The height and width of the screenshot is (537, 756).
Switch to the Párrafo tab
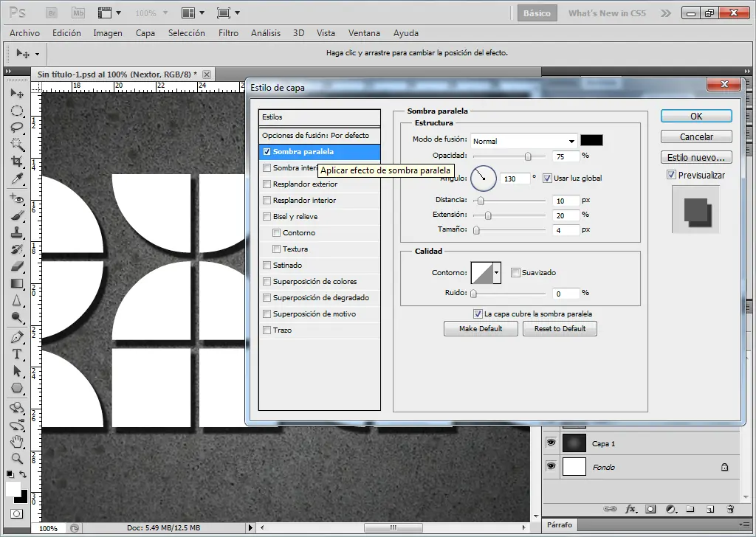click(560, 524)
